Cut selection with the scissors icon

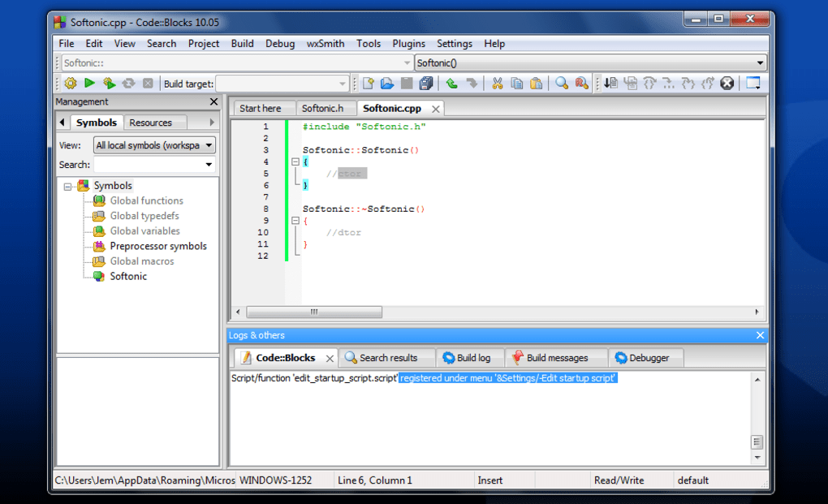(497, 84)
